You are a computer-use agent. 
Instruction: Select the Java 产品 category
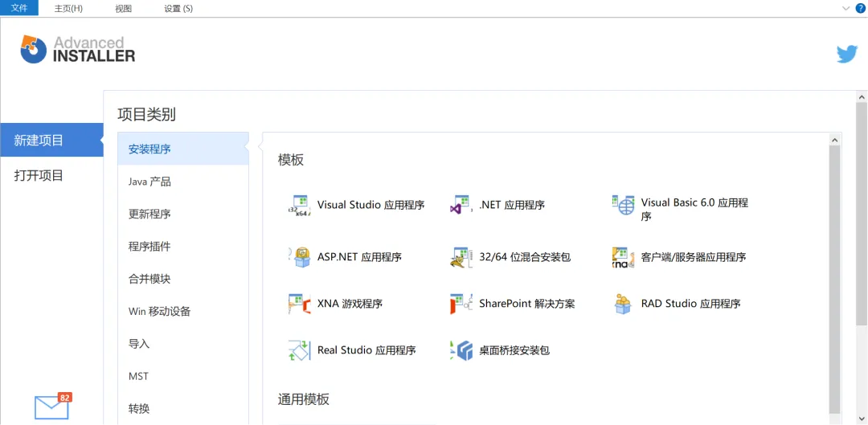[183, 182]
